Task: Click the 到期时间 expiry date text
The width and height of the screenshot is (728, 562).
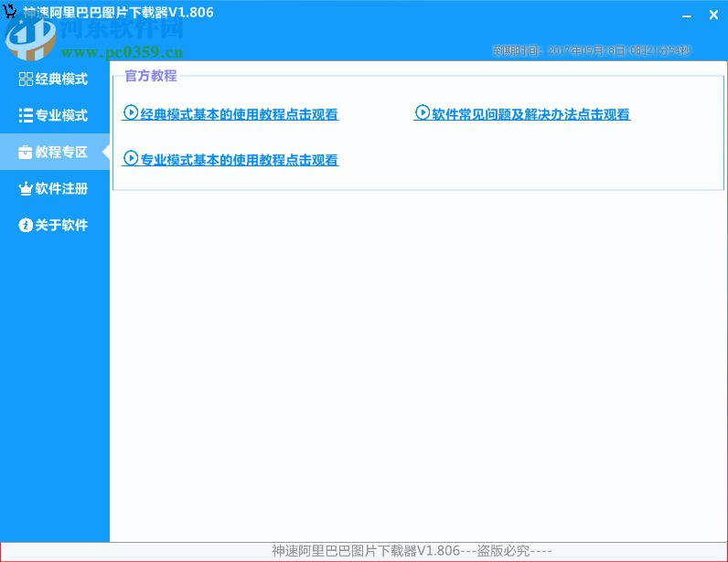Action: [x=592, y=50]
